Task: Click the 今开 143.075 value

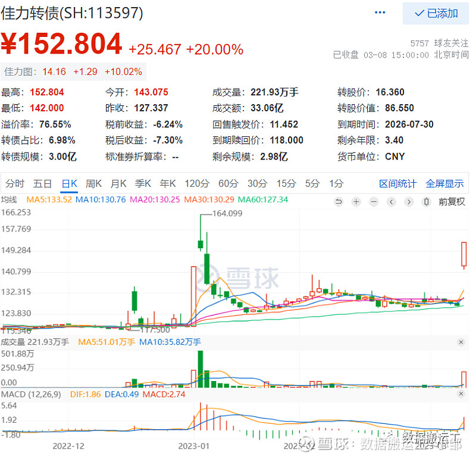Action: [151, 92]
